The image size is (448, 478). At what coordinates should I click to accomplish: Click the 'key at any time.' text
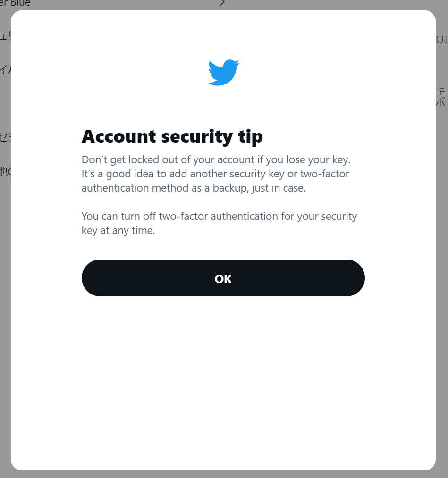coord(118,230)
